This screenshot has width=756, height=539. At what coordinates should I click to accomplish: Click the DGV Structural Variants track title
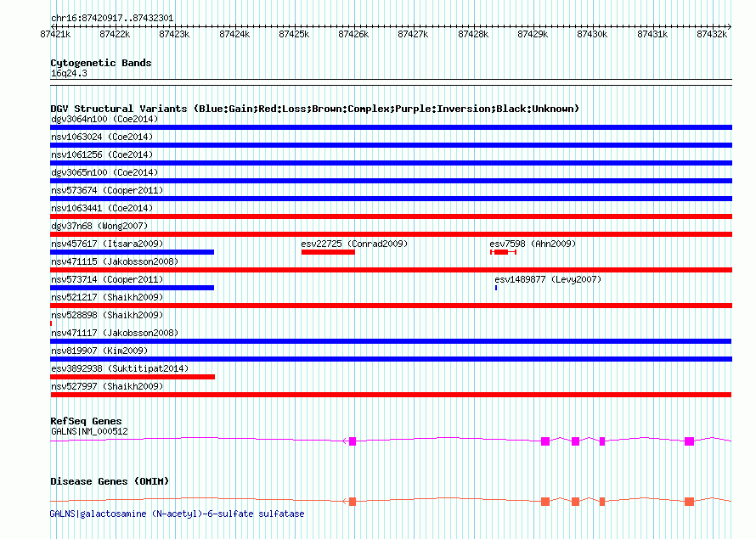[x=314, y=109]
